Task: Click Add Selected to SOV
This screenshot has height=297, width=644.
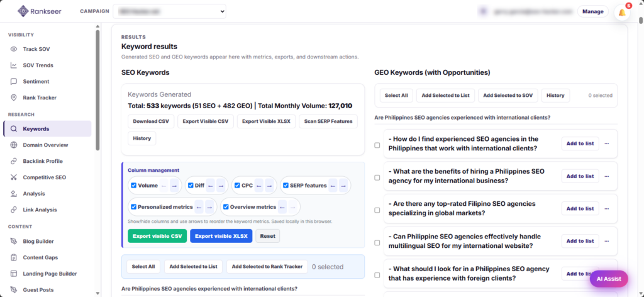Action: tap(508, 95)
